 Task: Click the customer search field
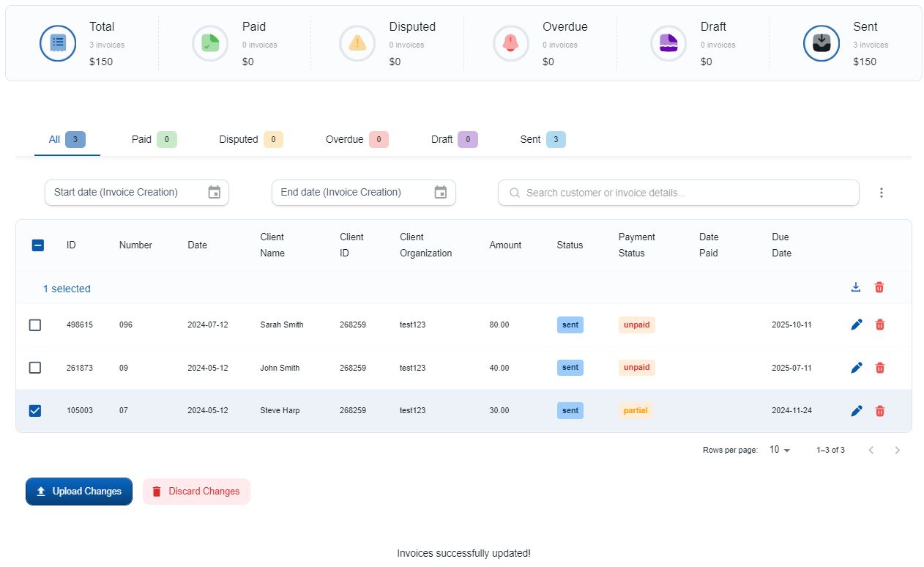[677, 192]
